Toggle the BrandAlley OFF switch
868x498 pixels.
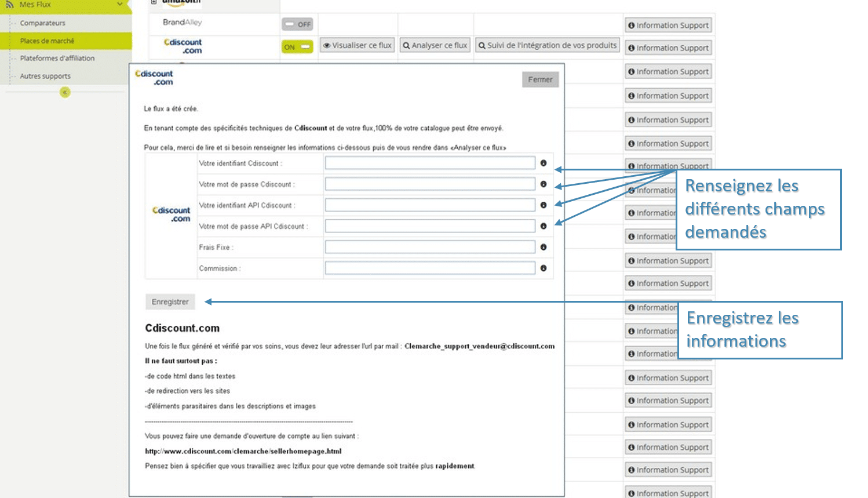[297, 24]
